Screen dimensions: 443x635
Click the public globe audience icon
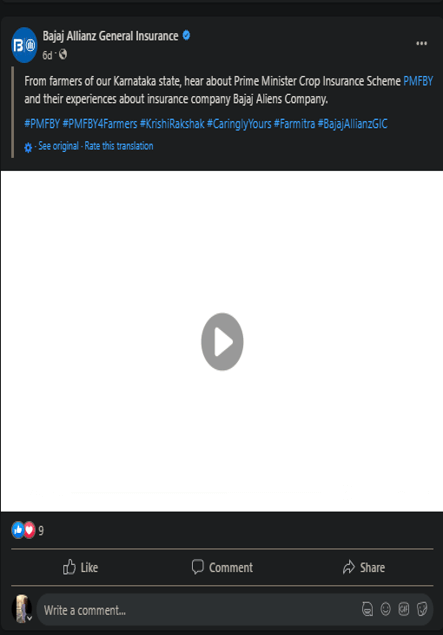[x=63, y=54]
